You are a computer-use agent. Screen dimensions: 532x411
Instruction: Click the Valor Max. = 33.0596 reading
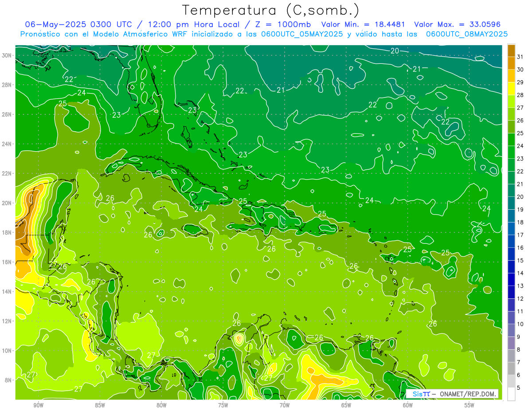(x=457, y=24)
